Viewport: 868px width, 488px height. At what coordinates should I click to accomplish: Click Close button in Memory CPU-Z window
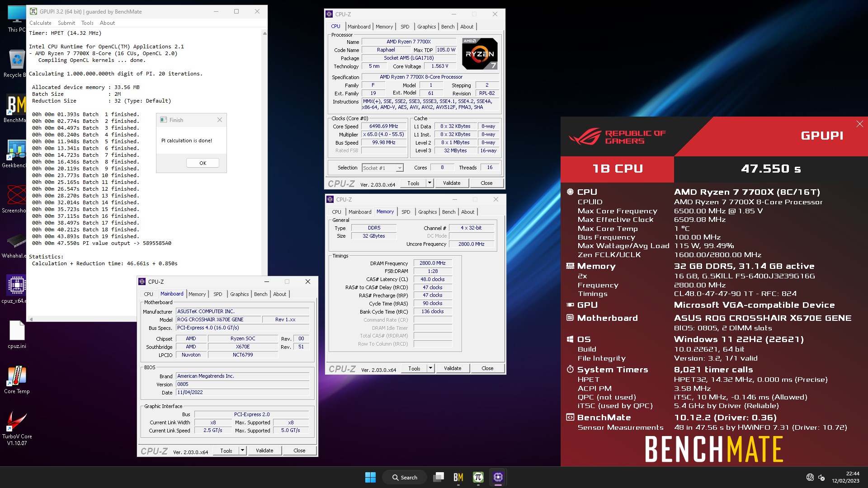pos(487,368)
